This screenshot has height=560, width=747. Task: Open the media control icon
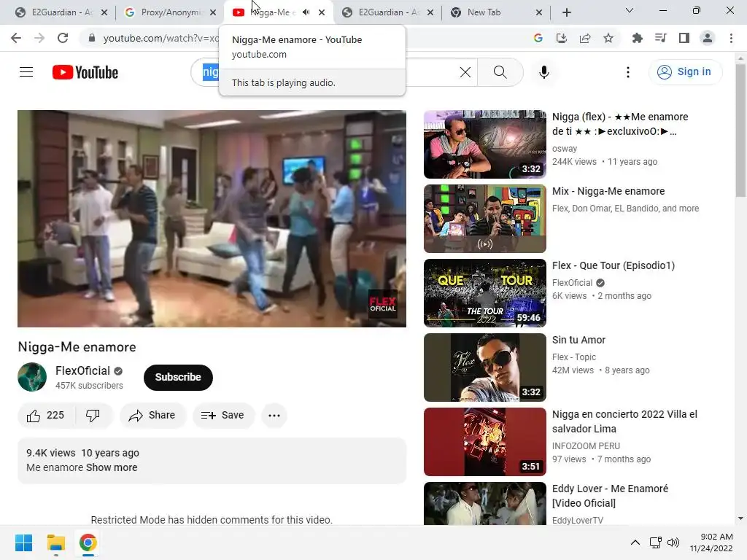661,38
